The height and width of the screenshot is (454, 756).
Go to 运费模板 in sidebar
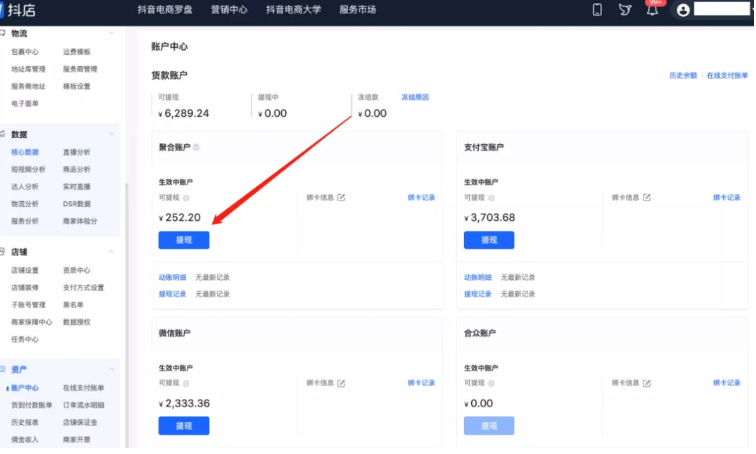point(77,52)
